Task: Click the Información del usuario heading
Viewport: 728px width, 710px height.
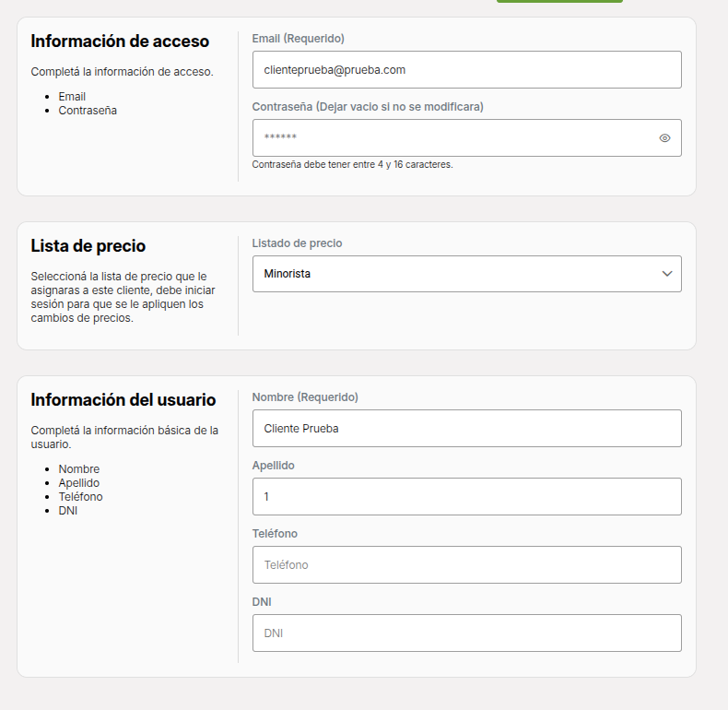Action: [x=123, y=400]
